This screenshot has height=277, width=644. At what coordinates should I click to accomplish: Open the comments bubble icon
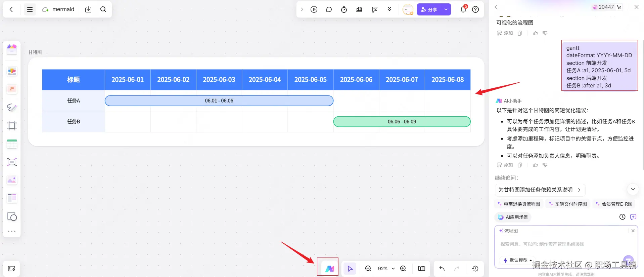pyautogui.click(x=329, y=9)
